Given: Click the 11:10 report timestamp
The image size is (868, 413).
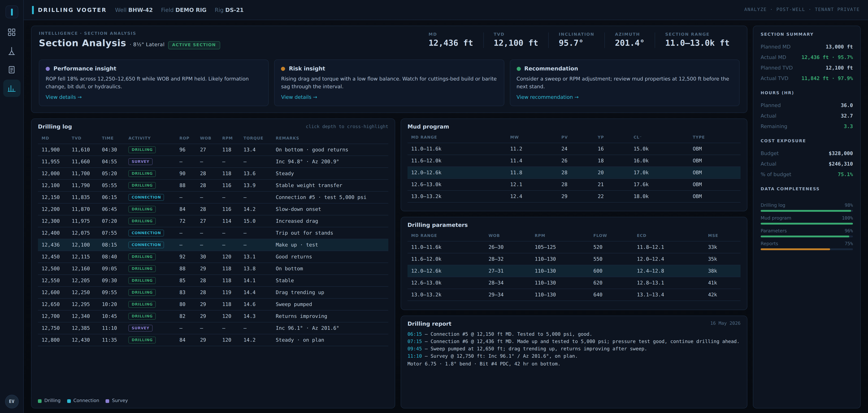Looking at the screenshot, I should point(414,356).
